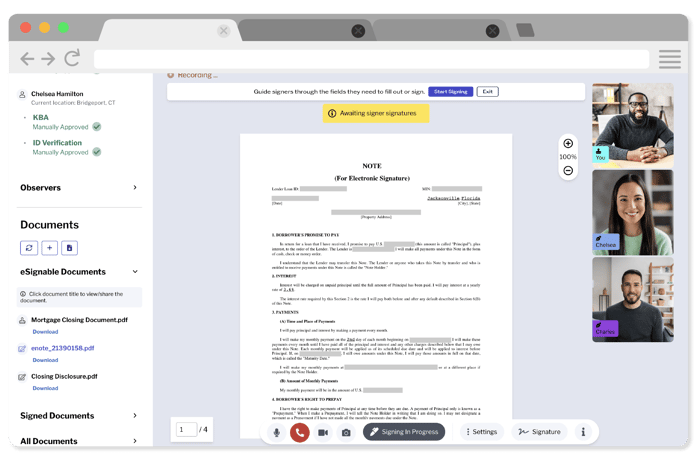Viewport: 700px width, 460px height.
Task: Open the info icon in the call toolbar
Action: point(583,432)
